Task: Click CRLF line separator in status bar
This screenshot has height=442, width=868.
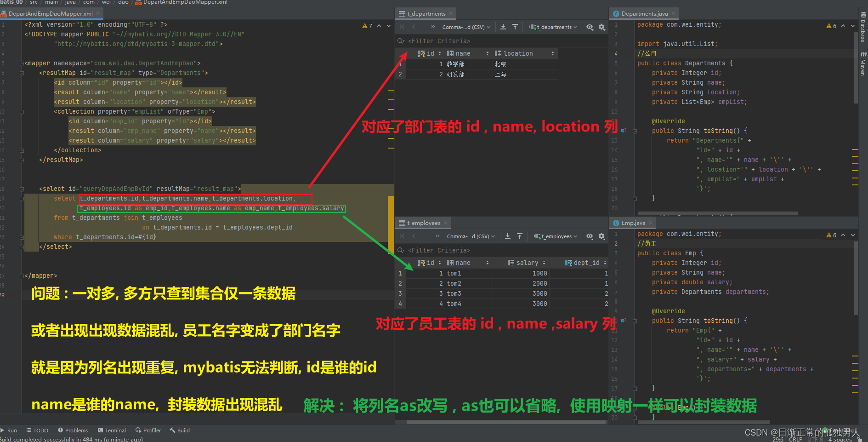Action: pyautogui.click(x=795, y=439)
